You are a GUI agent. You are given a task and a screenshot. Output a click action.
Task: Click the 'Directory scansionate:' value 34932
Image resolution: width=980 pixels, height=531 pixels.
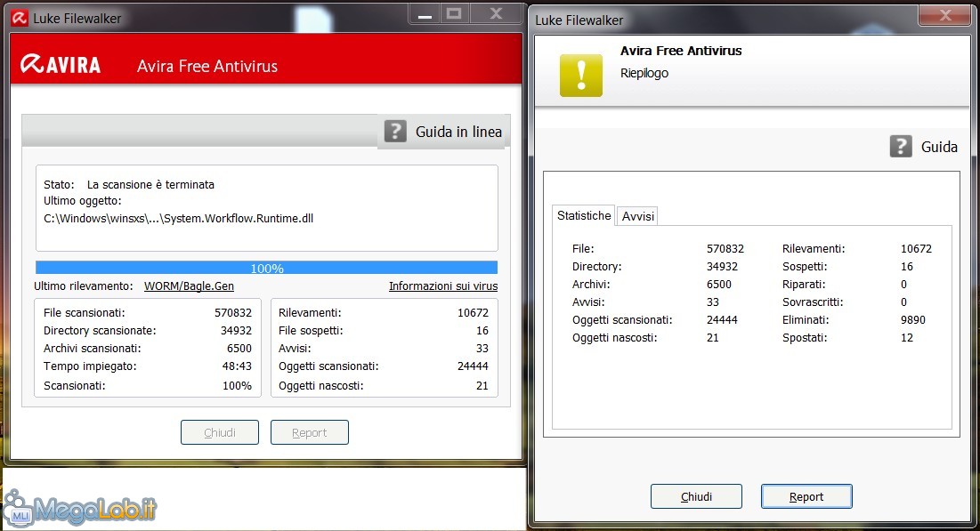236,331
